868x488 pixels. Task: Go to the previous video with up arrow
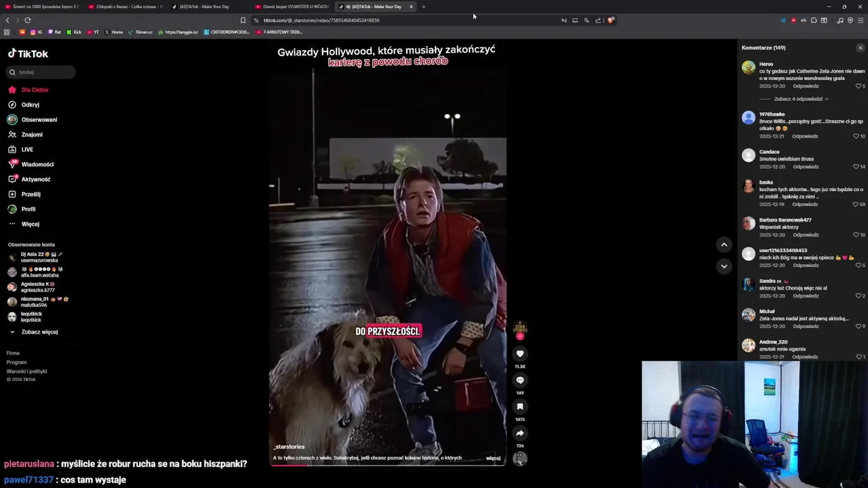[724, 245]
